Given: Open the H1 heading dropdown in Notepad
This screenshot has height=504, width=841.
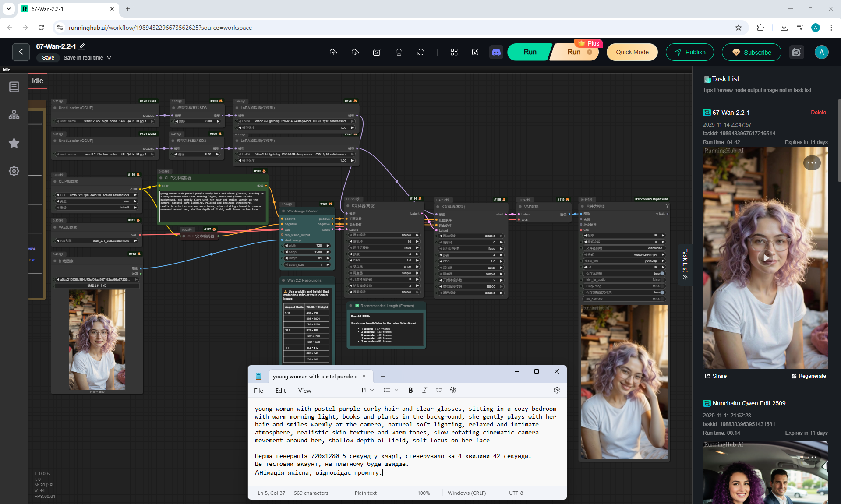Looking at the screenshot, I should pyautogui.click(x=366, y=390).
